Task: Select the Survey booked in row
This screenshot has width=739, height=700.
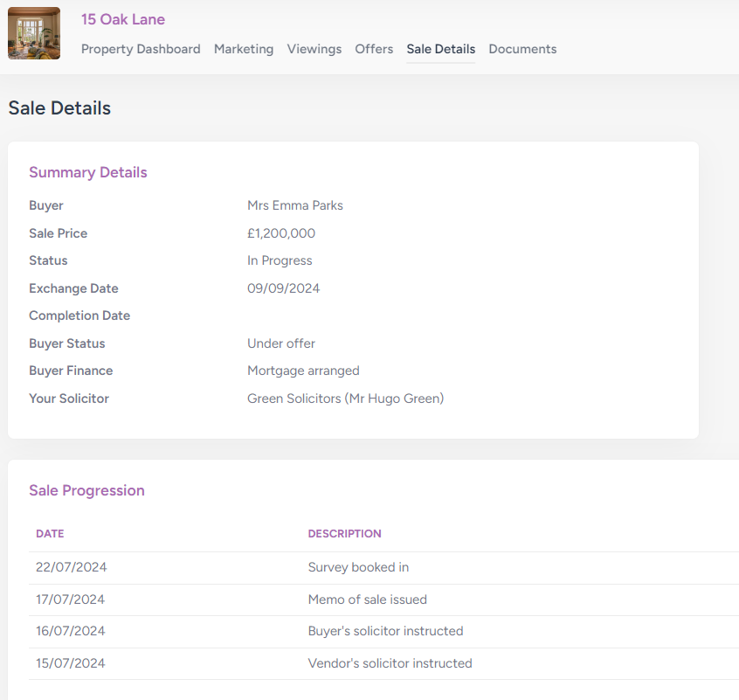Action: point(358,567)
